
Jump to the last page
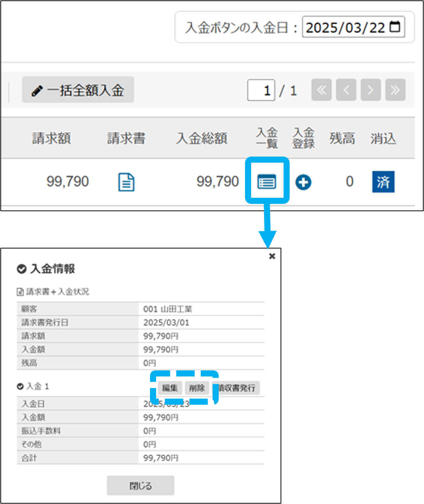point(395,90)
